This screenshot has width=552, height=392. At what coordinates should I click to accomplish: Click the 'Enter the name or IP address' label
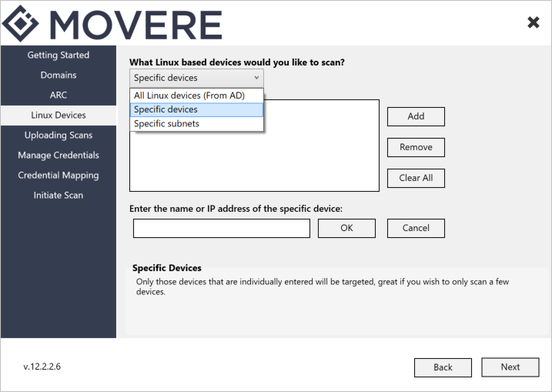click(x=236, y=209)
